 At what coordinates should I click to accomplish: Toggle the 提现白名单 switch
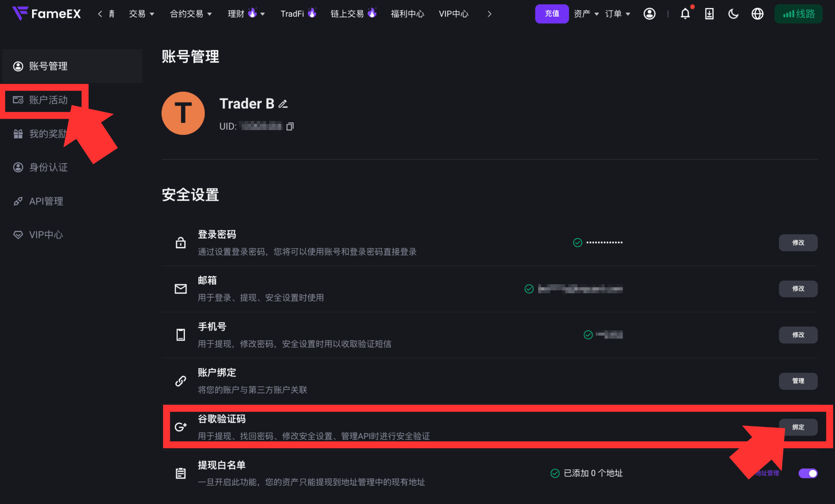click(808, 473)
